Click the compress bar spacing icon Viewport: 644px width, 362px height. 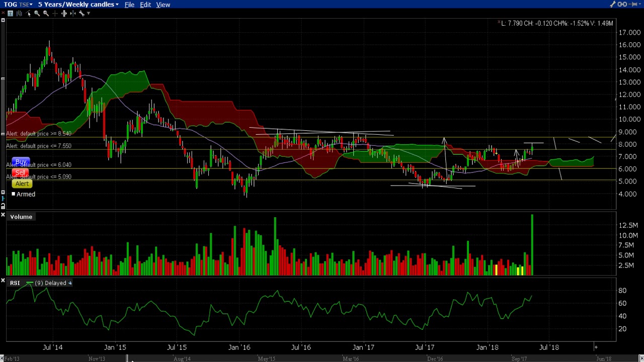tap(73, 14)
